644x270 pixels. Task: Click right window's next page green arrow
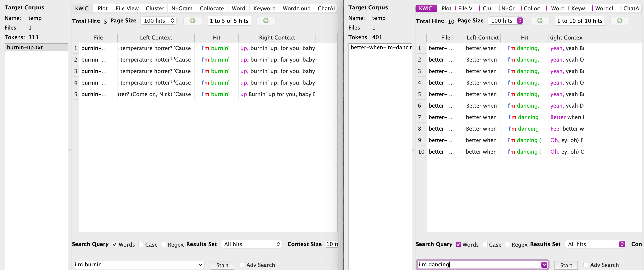(619, 21)
